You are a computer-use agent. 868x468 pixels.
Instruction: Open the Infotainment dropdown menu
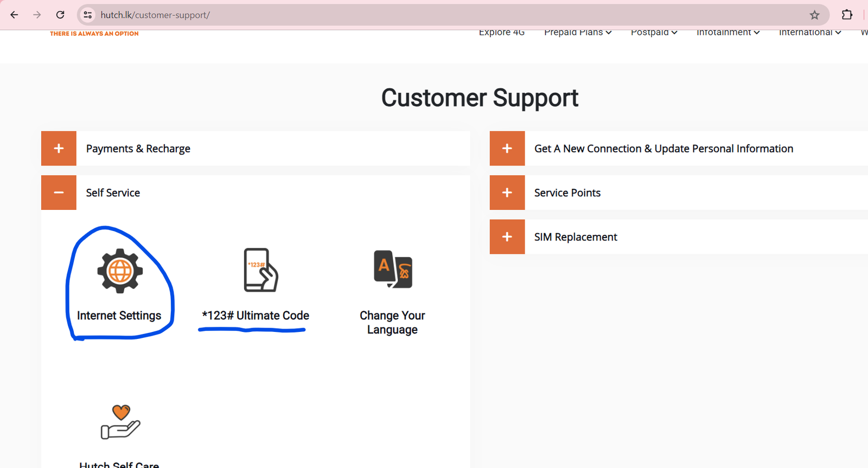pyautogui.click(x=728, y=33)
